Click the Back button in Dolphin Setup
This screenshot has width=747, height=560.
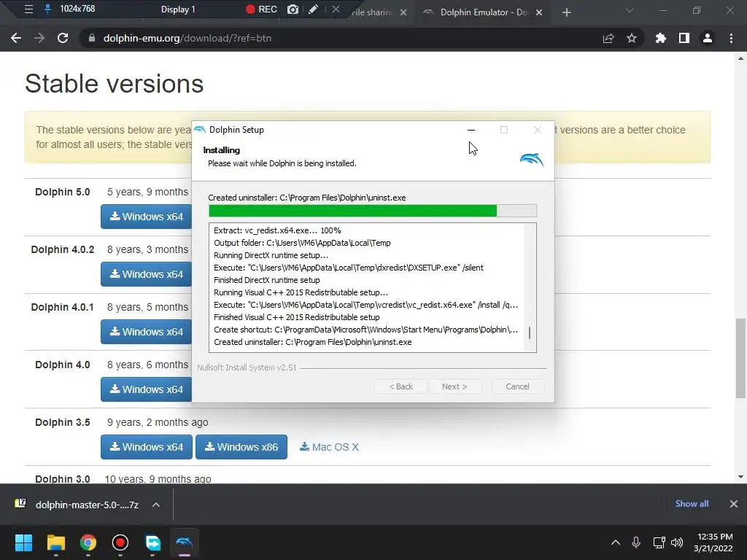[401, 386]
